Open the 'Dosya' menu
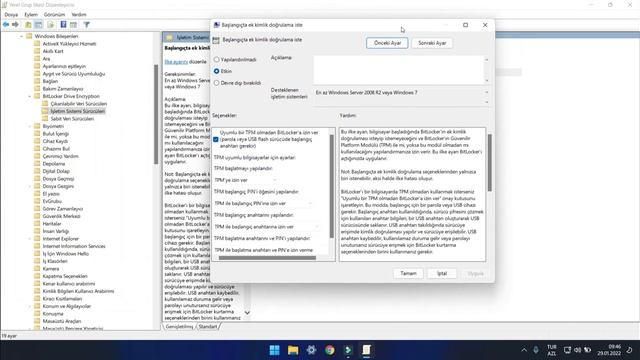 click(11, 15)
